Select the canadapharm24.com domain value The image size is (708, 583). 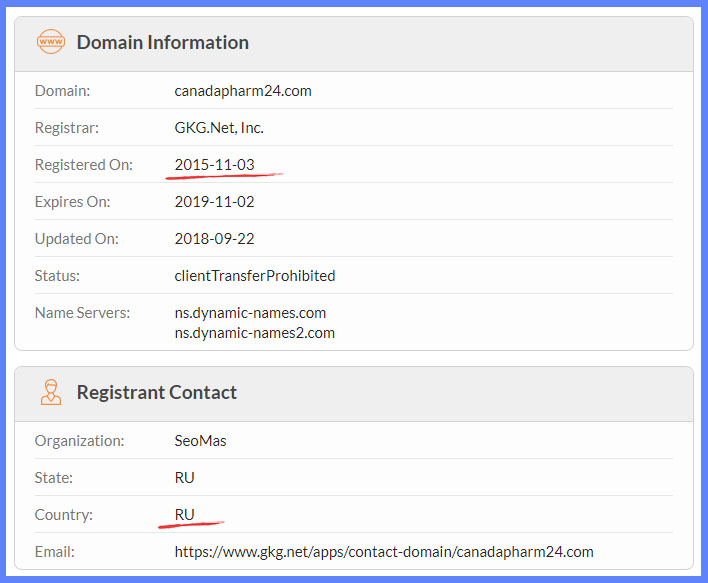(x=243, y=91)
